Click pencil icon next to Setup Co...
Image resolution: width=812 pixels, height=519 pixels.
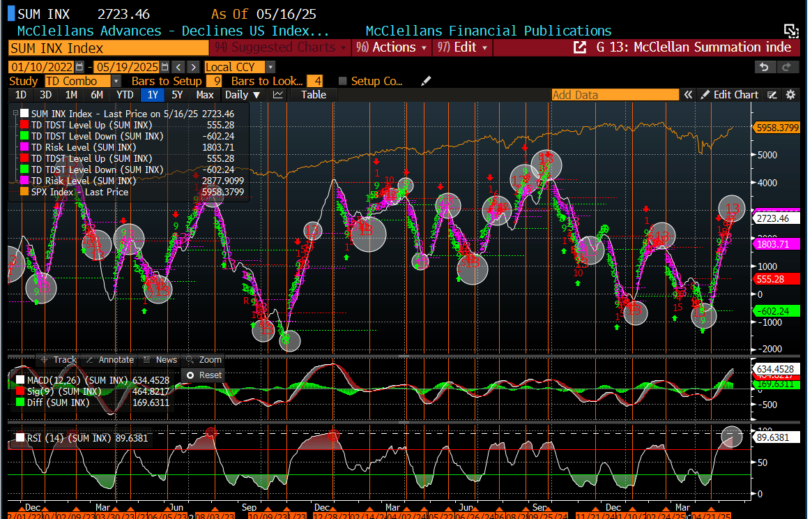[x=427, y=81]
